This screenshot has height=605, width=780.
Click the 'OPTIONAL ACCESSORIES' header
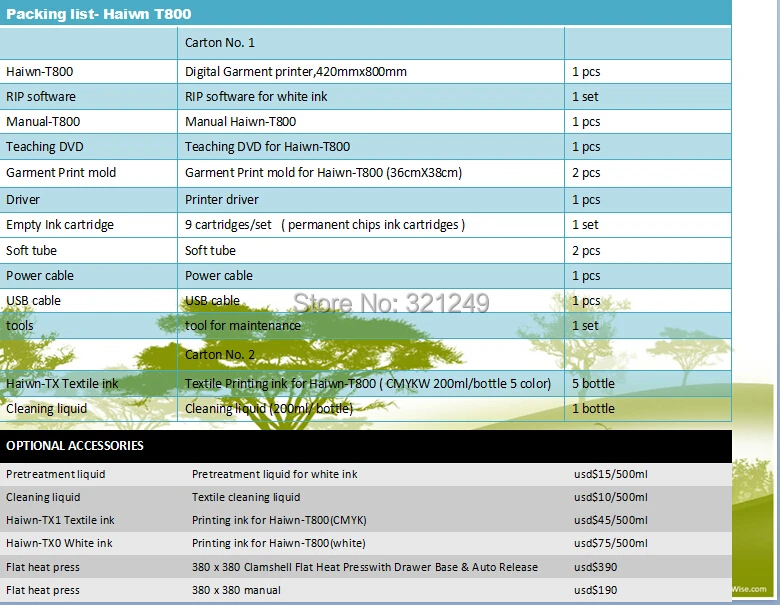tap(75, 445)
